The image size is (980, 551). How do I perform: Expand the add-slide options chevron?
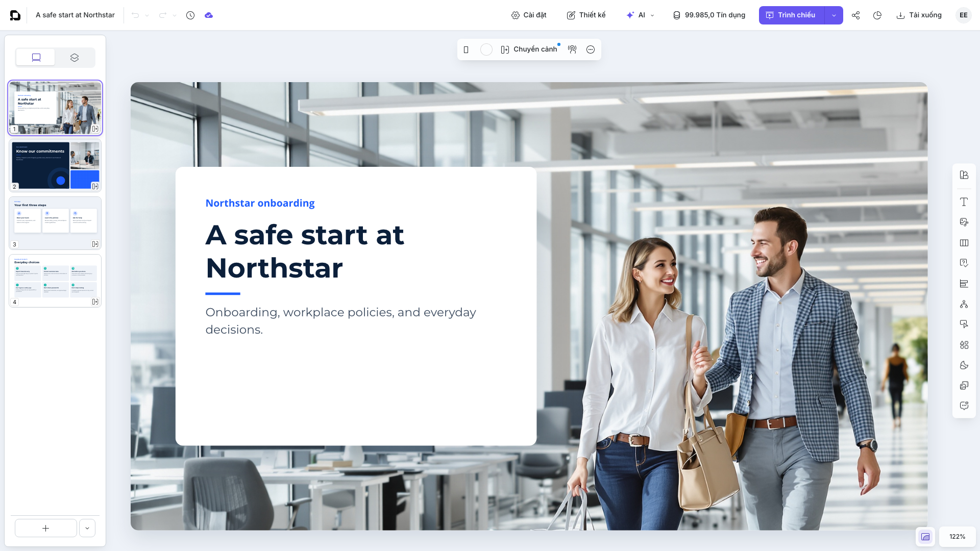[x=87, y=528]
